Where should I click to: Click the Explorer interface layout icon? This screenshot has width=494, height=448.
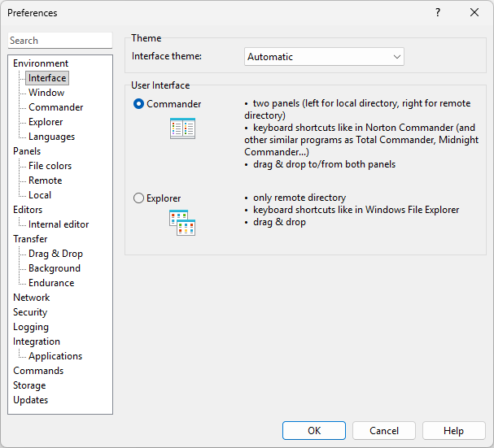(x=182, y=222)
